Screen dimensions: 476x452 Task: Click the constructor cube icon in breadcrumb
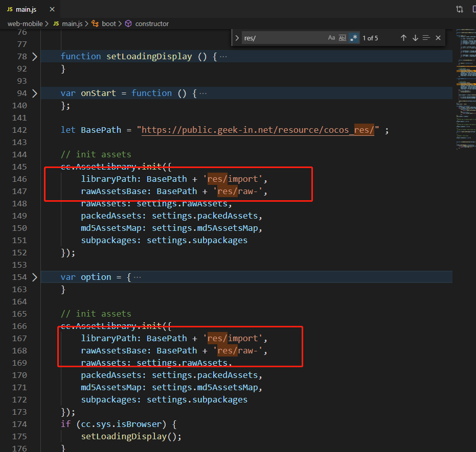[128, 23]
